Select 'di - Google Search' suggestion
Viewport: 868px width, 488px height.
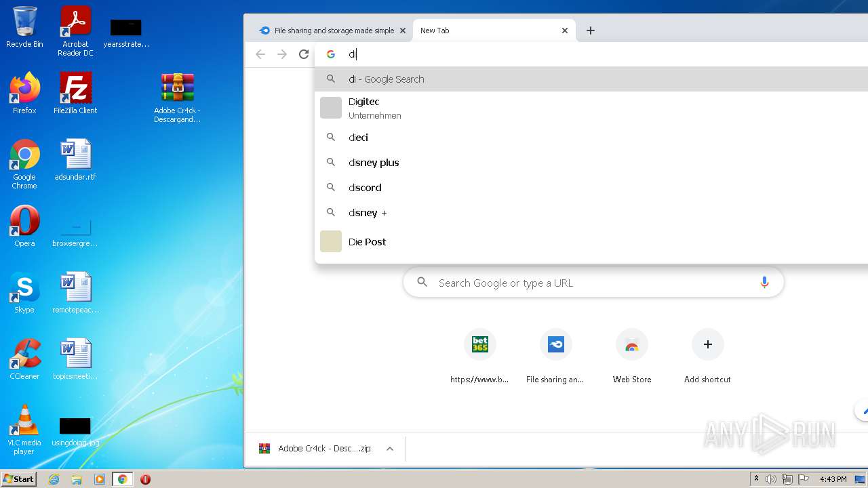(x=591, y=79)
